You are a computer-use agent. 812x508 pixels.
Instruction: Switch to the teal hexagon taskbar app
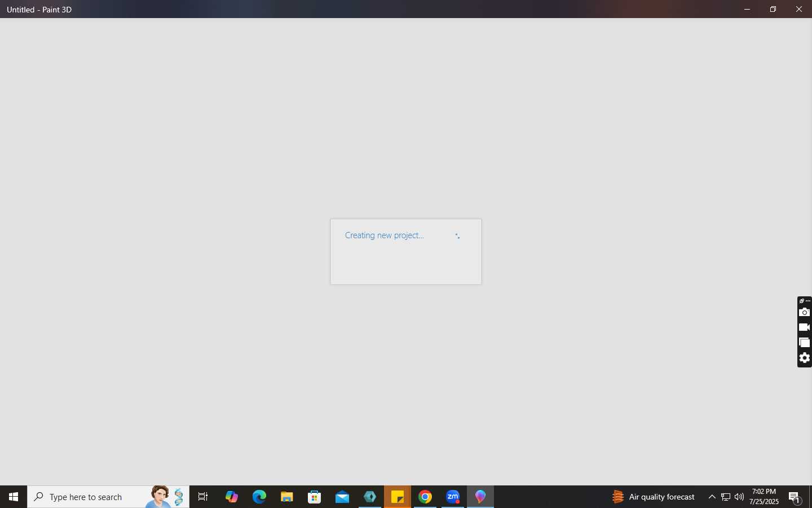370,497
